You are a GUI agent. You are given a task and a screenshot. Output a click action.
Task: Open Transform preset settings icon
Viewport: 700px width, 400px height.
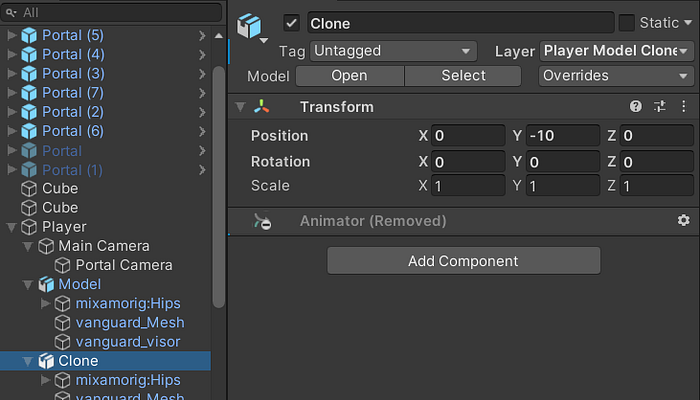tap(660, 107)
